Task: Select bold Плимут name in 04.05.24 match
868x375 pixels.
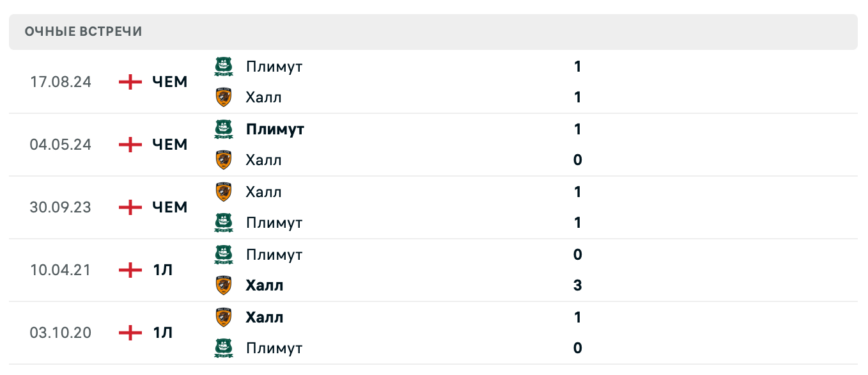Action: [x=275, y=129]
